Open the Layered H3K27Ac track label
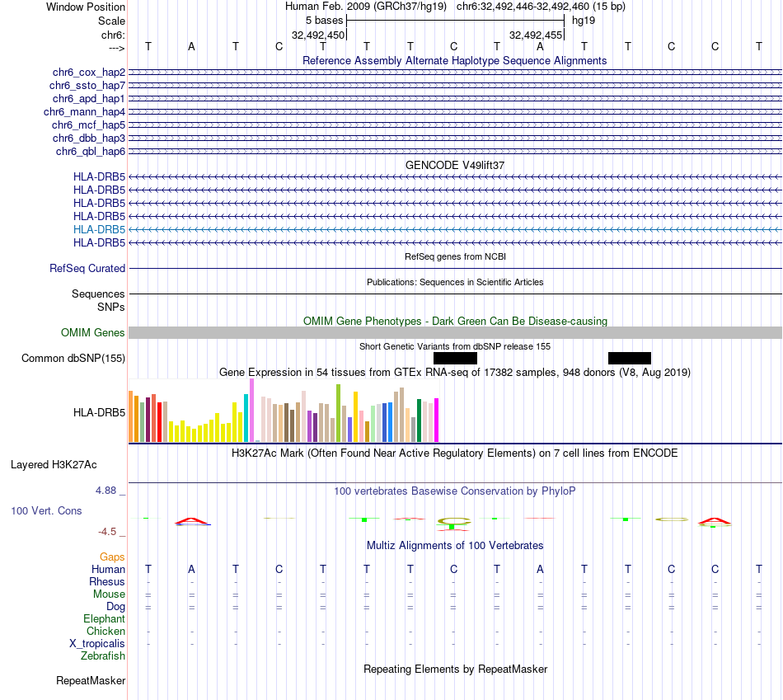Viewport: 783px width, 700px height. (x=54, y=465)
